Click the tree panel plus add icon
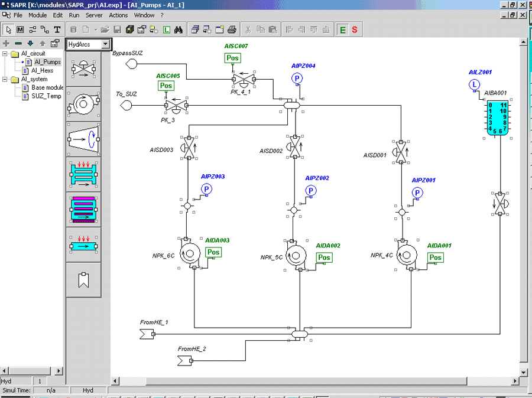 click(6, 43)
